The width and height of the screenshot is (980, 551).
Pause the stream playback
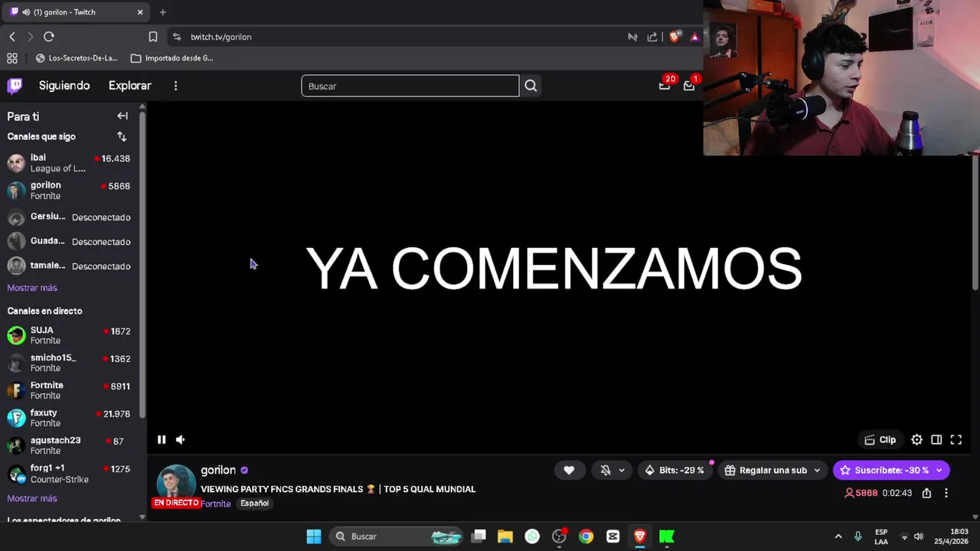[x=162, y=439]
